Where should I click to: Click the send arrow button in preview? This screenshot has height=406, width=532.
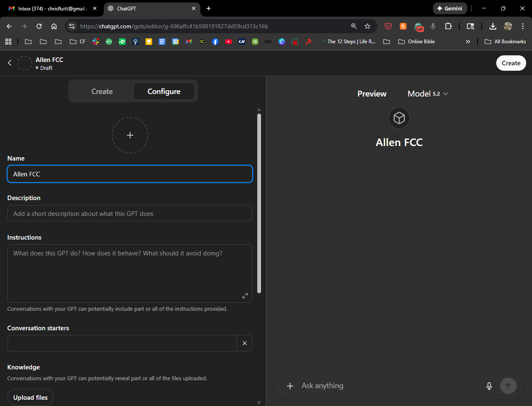click(508, 386)
